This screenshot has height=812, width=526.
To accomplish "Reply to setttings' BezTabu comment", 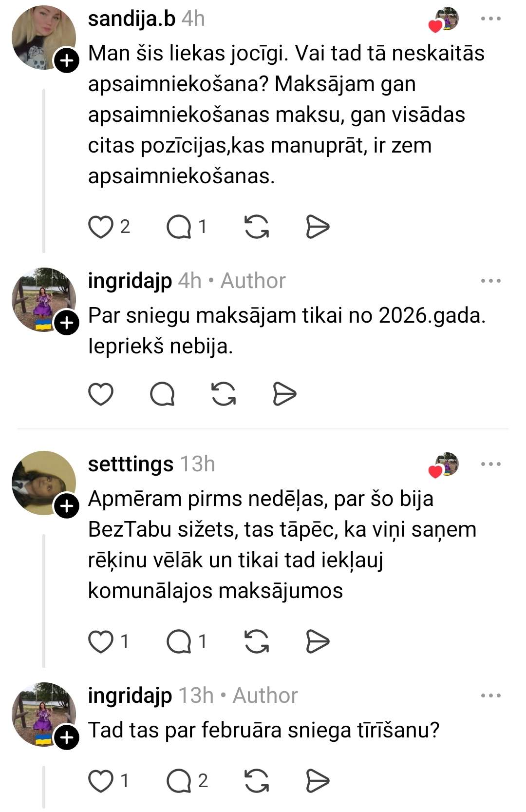I will pyautogui.click(x=179, y=641).
